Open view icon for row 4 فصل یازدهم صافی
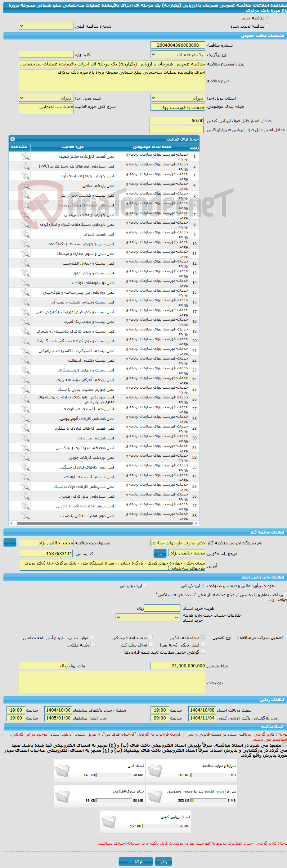 click(x=25, y=186)
